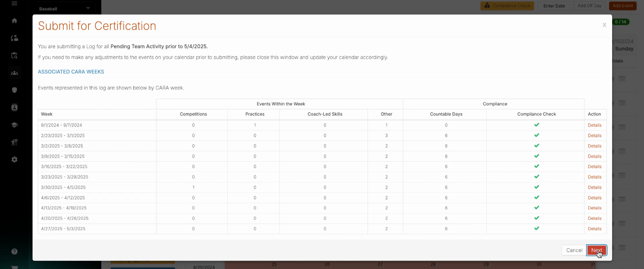Open Details for week 4/13/2025 - 4/19/2025
Image resolution: width=644 pixels, height=269 pixels.
pyautogui.click(x=595, y=208)
